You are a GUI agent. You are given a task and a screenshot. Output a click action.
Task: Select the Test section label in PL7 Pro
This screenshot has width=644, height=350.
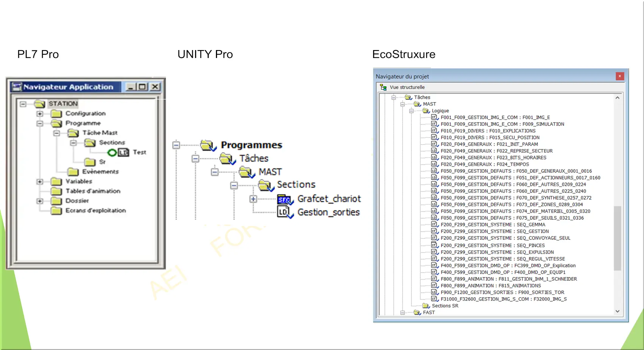click(x=139, y=152)
